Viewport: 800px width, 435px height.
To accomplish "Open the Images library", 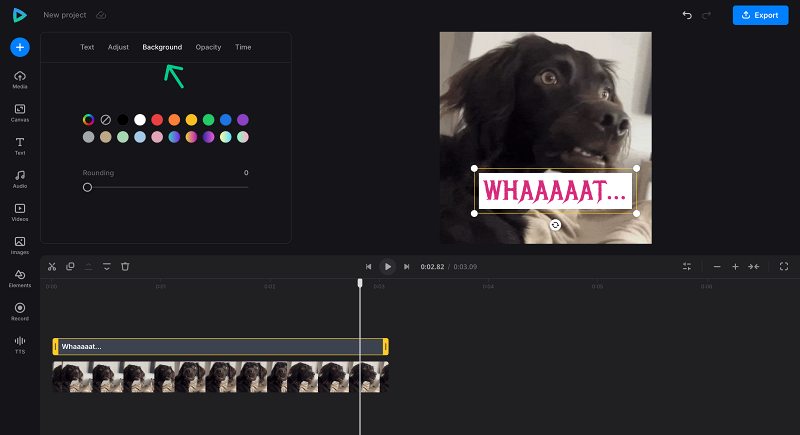I will point(20,245).
